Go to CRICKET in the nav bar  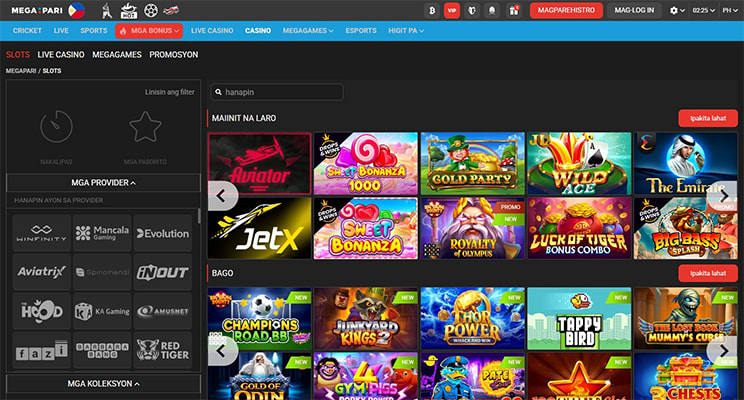(x=27, y=31)
